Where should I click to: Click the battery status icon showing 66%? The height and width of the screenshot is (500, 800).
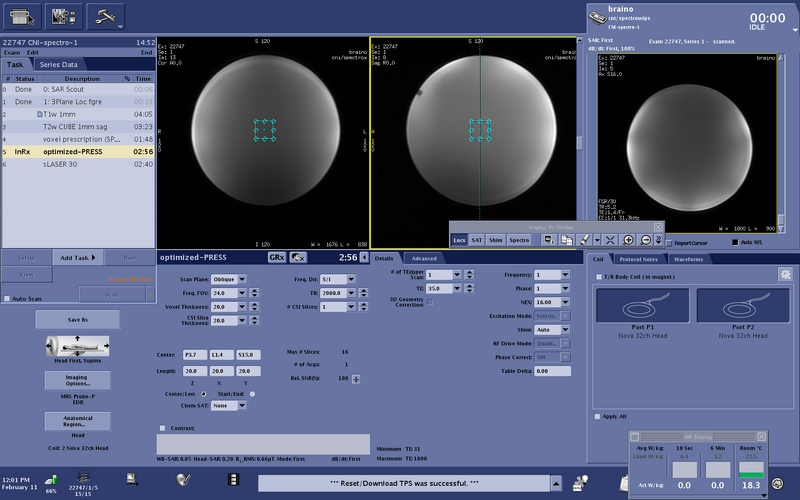pos(51,481)
